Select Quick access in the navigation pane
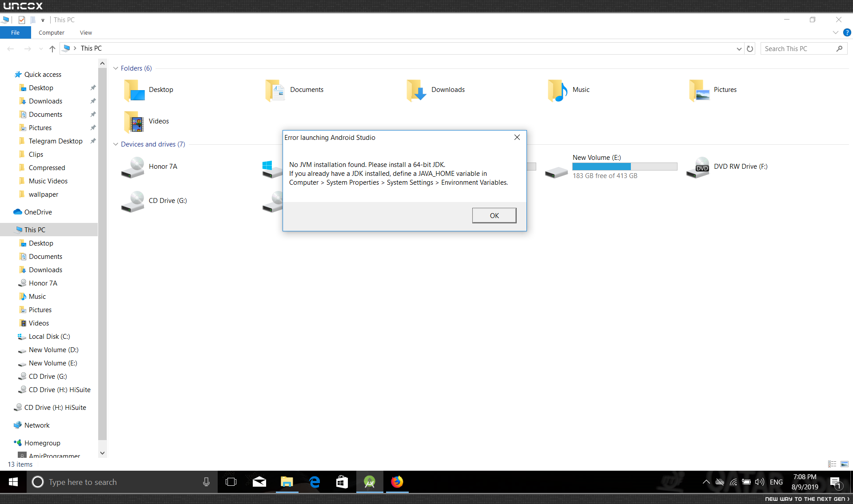The width and height of the screenshot is (853, 504). click(x=43, y=75)
